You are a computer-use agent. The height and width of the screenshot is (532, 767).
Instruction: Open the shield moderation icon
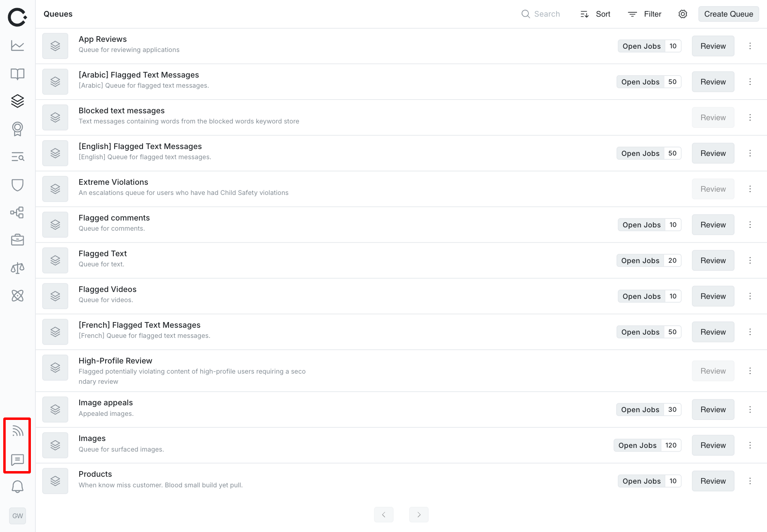(x=17, y=185)
